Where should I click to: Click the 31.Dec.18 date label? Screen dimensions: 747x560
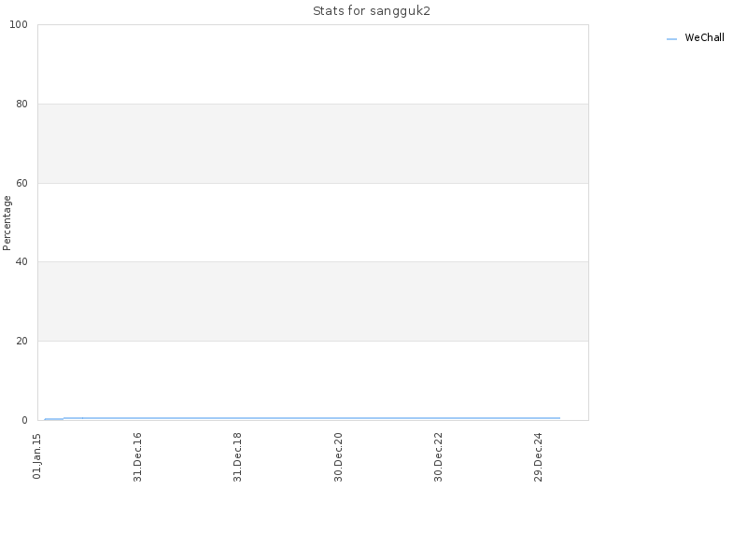point(237,457)
